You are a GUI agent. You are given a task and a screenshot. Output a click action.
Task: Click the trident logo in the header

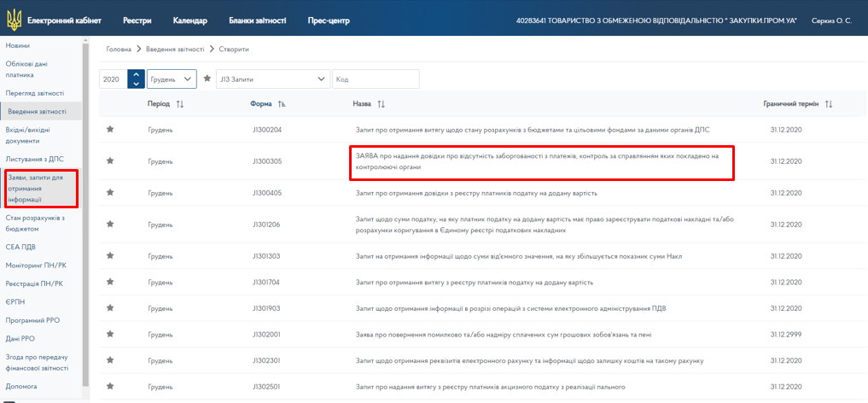tap(13, 19)
